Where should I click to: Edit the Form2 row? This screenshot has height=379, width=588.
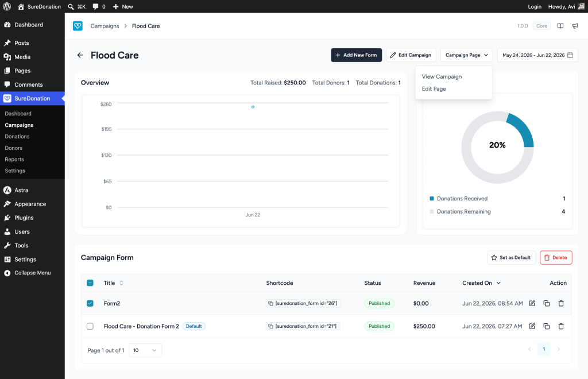point(532,303)
